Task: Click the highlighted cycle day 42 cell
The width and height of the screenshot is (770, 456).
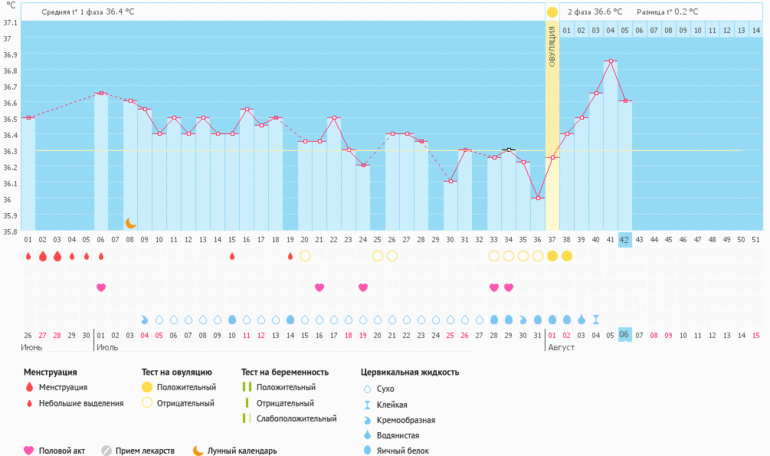Action: click(625, 239)
